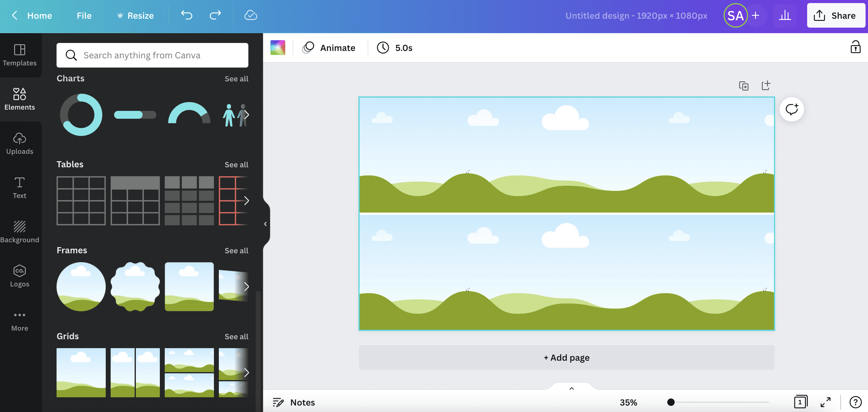
Task: Toggle the page grid view button
Action: pos(800,402)
